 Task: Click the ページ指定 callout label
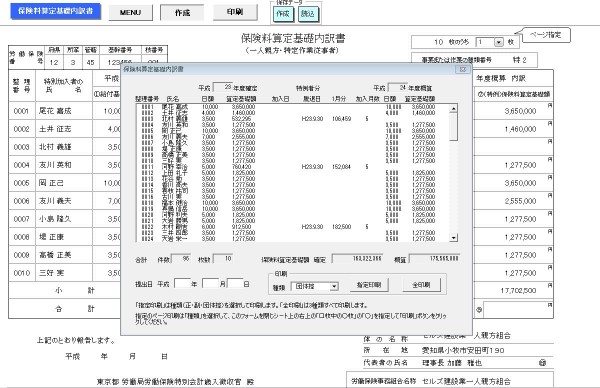tap(546, 35)
